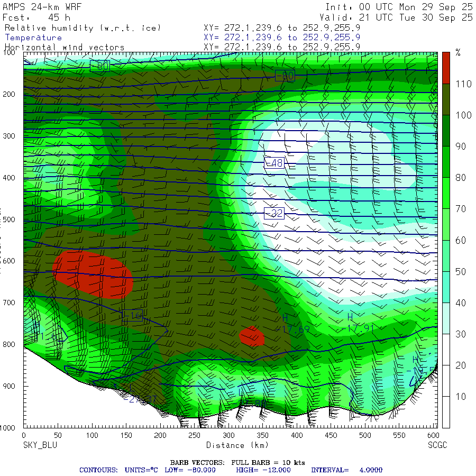Image resolution: width=476 pixels, height=476 pixels.
Task: Click the 'LOW= -80.000' contour text
Action: 190,470
